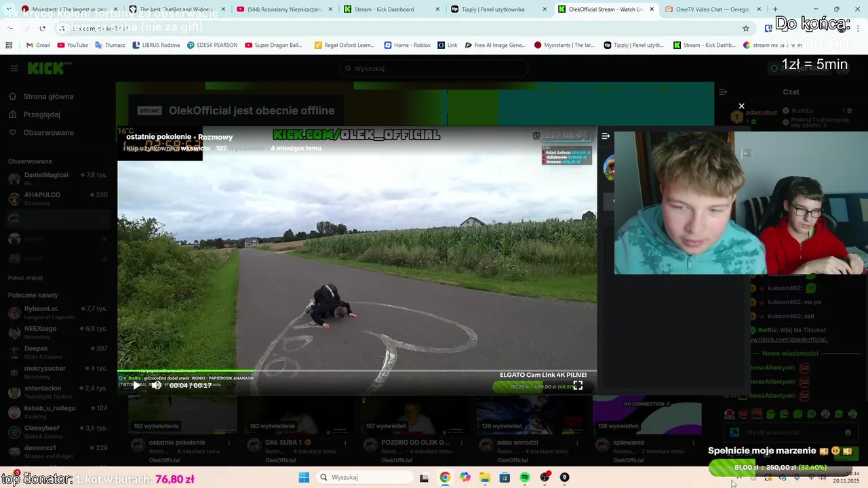Click the Strona główna home icon

click(13, 96)
